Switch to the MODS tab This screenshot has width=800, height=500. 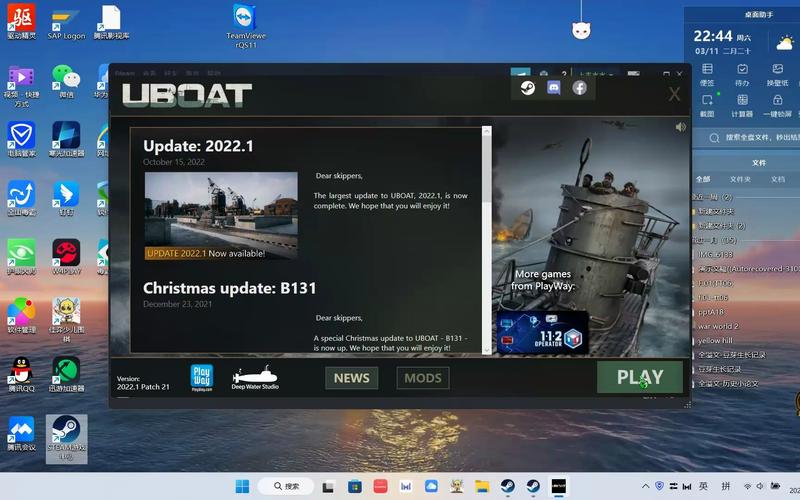pyautogui.click(x=423, y=378)
